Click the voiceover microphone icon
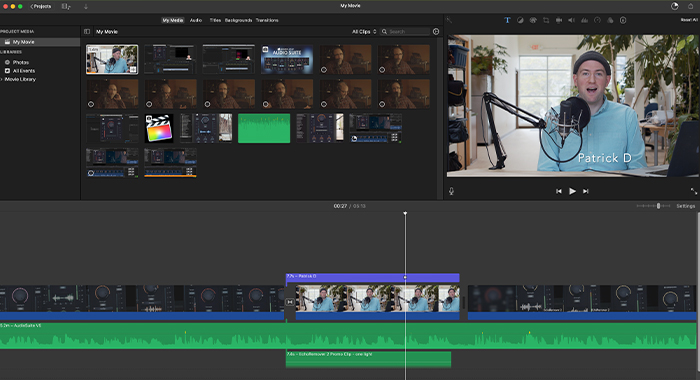 (451, 191)
